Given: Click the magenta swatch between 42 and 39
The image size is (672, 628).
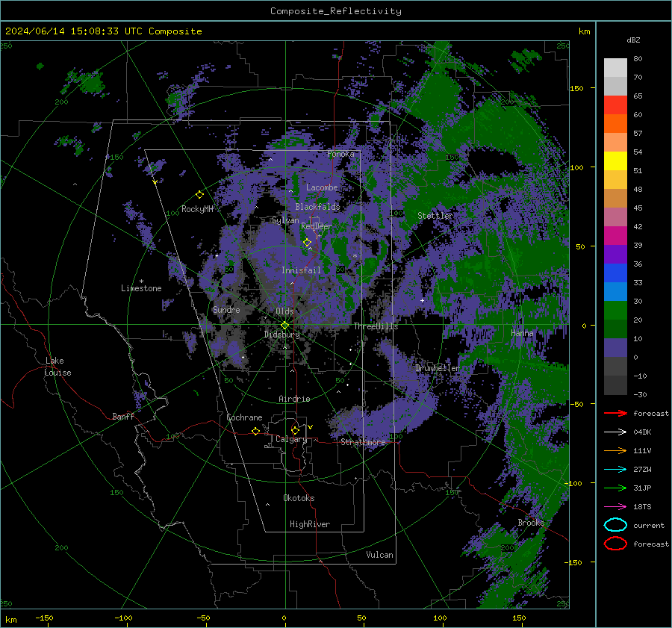Looking at the screenshot, I should click(615, 236).
